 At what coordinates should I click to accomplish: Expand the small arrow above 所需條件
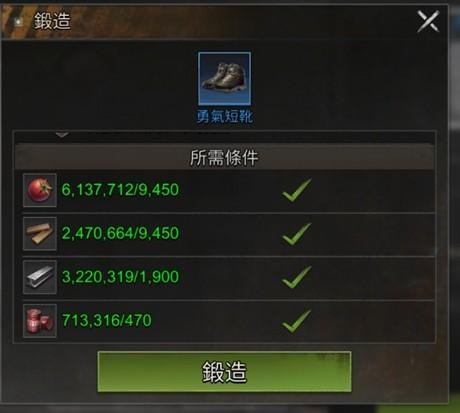click(62, 135)
